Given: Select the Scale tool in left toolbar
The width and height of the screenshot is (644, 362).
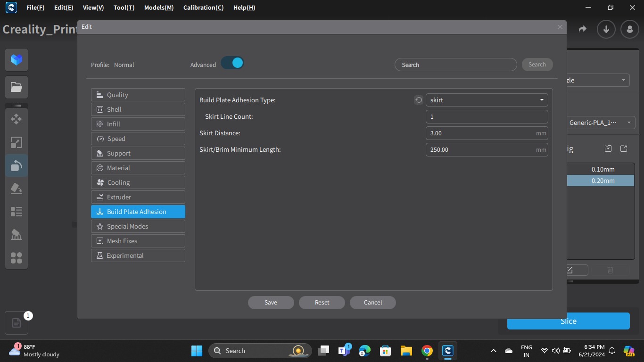Looking at the screenshot, I should pos(17,142).
